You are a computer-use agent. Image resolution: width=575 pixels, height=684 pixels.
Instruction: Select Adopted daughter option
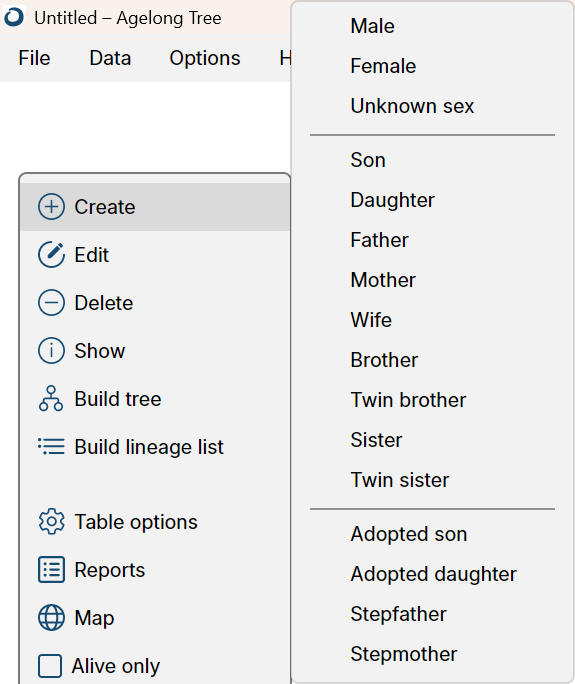[434, 574]
